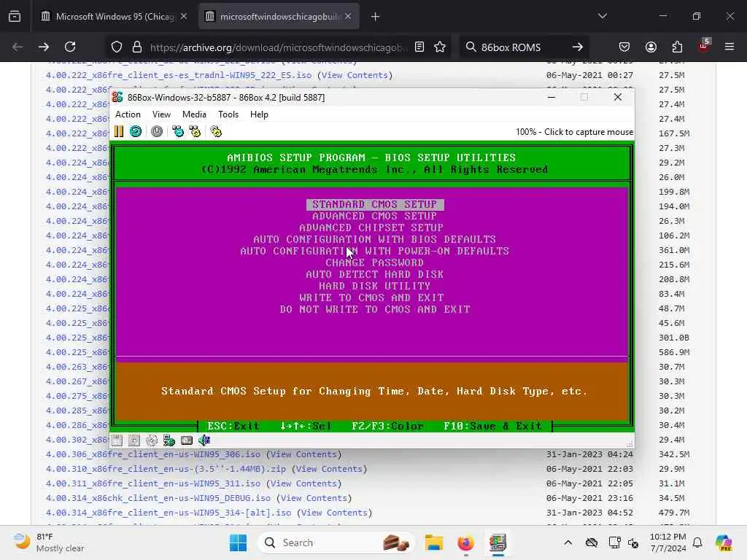The image size is (747, 560).
Task: Go forward in Firefox
Action: click(43, 47)
